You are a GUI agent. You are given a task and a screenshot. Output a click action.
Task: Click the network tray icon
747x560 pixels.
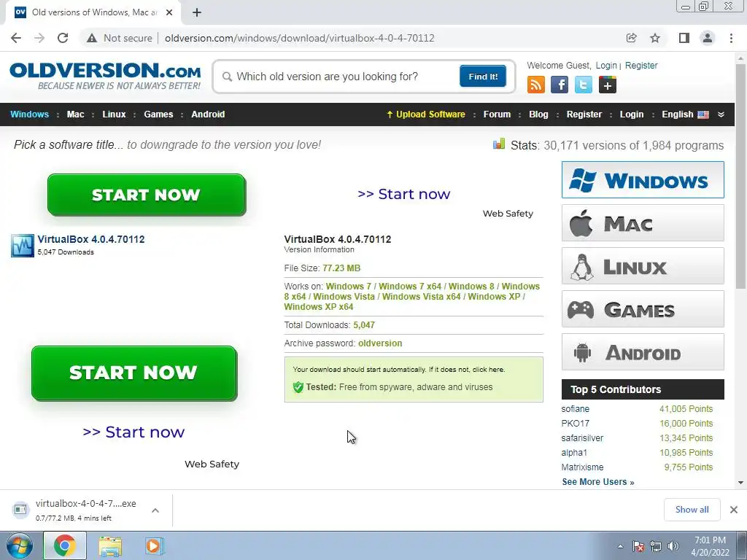[x=656, y=546]
